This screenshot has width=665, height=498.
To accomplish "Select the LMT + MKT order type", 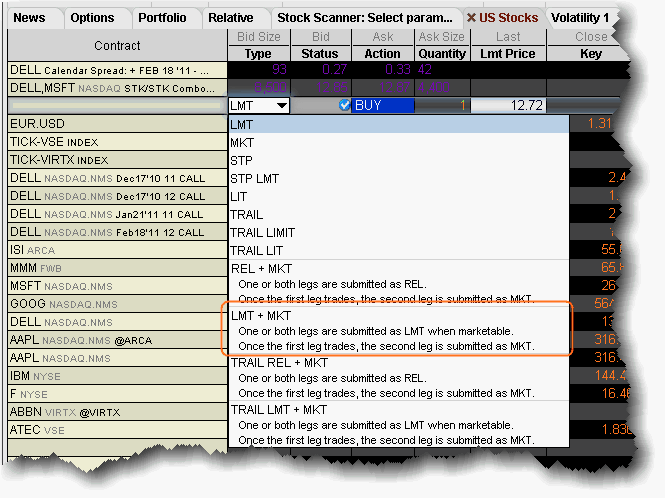I will tap(399, 330).
